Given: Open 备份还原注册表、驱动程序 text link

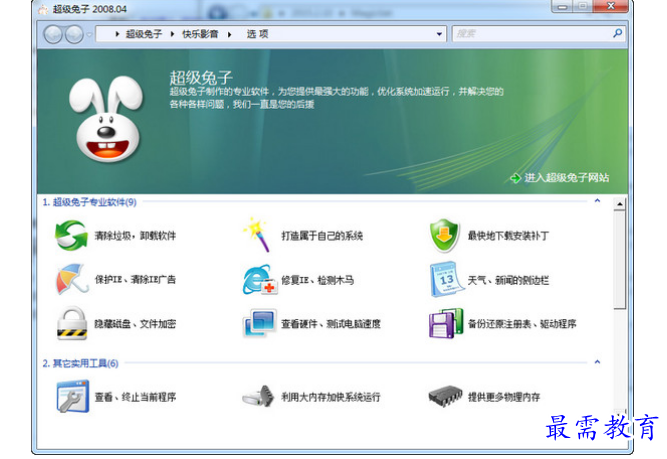Looking at the screenshot, I should click(522, 324).
